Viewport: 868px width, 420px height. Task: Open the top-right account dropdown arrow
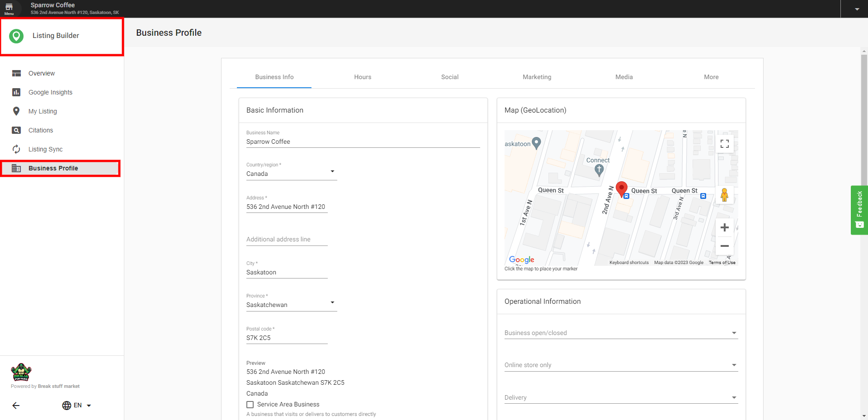857,9
